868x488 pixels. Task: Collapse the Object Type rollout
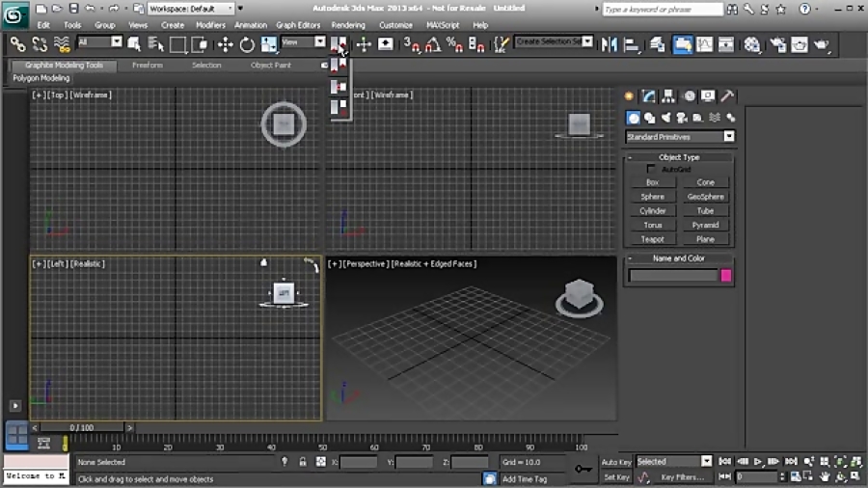pyautogui.click(x=679, y=156)
